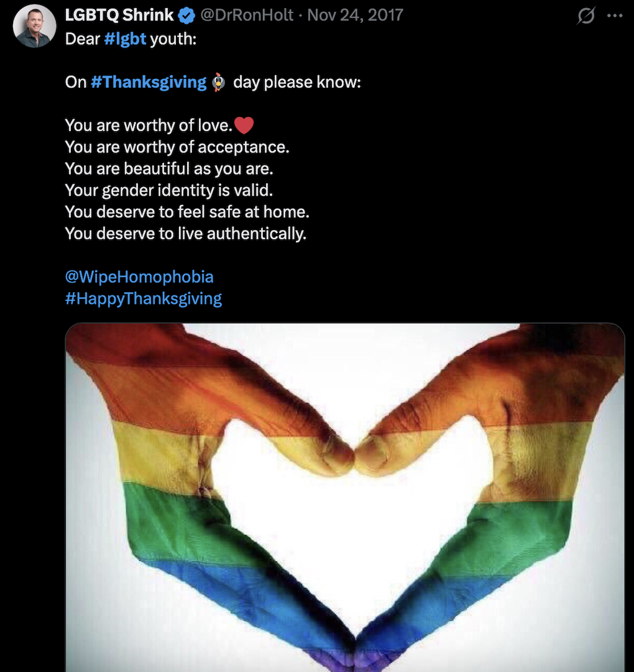Click the "You are beautiful as you are." line

pyautogui.click(x=169, y=168)
